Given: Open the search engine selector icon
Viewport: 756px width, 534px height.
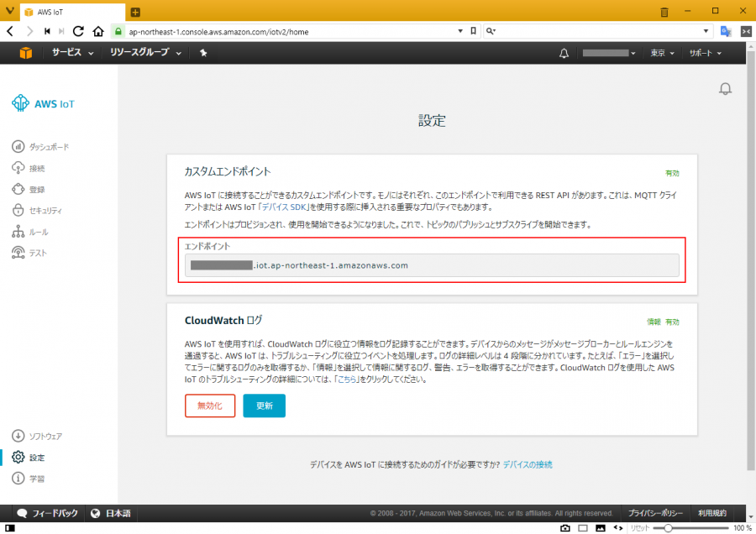Looking at the screenshot, I should coord(491,31).
